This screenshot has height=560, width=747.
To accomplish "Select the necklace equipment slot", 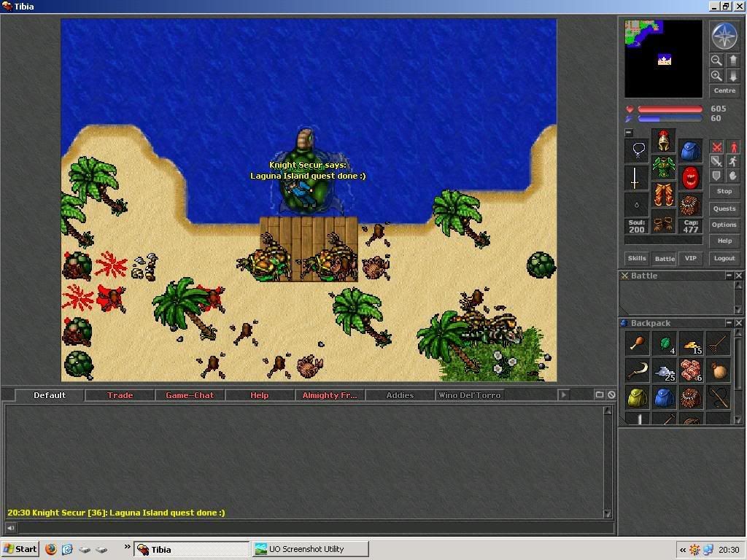I will [637, 151].
